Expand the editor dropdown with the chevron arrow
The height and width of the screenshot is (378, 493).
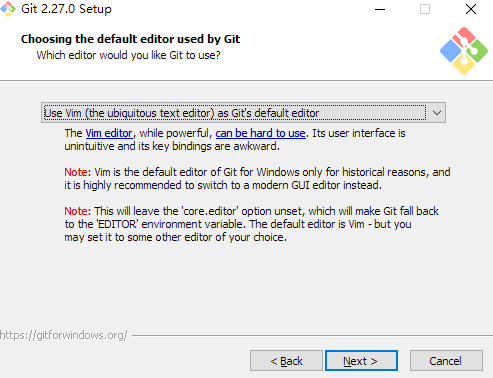(437, 113)
